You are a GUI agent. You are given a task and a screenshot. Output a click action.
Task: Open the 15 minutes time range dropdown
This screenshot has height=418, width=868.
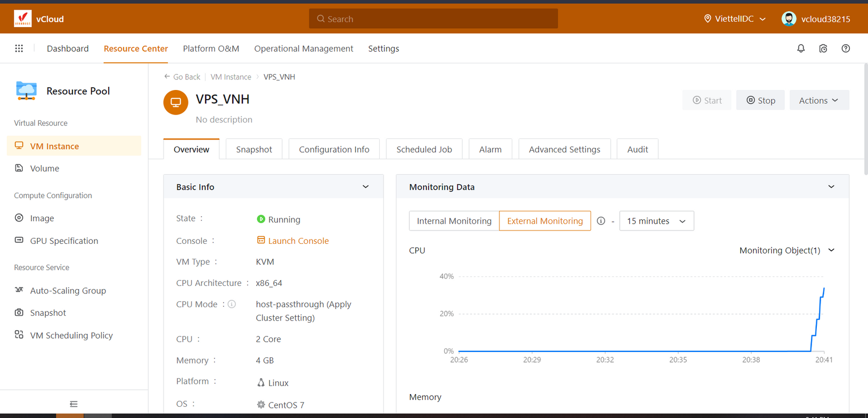[657, 221]
